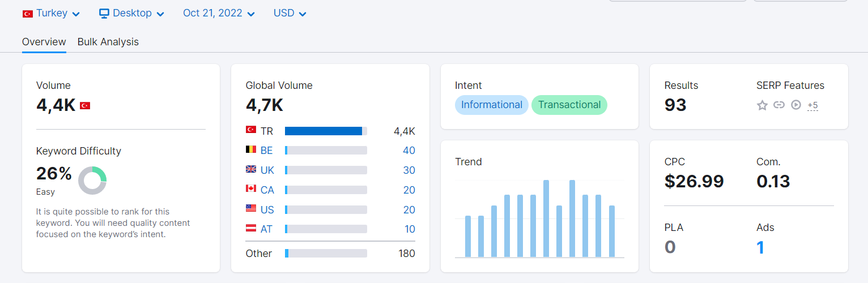Click the Easy difficulty label

click(x=45, y=192)
